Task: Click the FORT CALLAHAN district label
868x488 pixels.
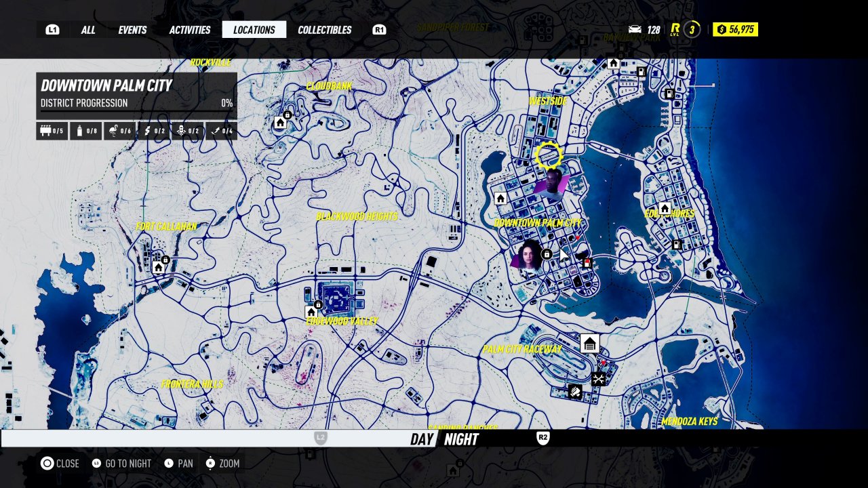Action: (x=166, y=226)
